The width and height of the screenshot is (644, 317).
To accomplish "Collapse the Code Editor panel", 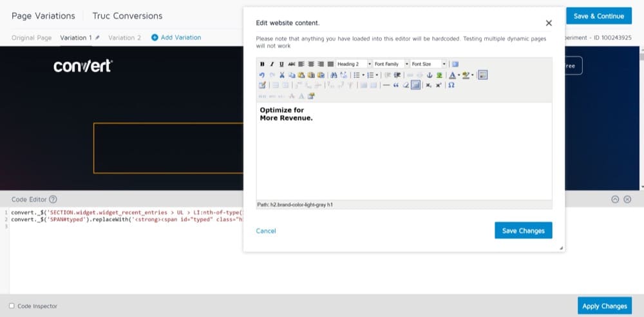I will [x=615, y=200].
